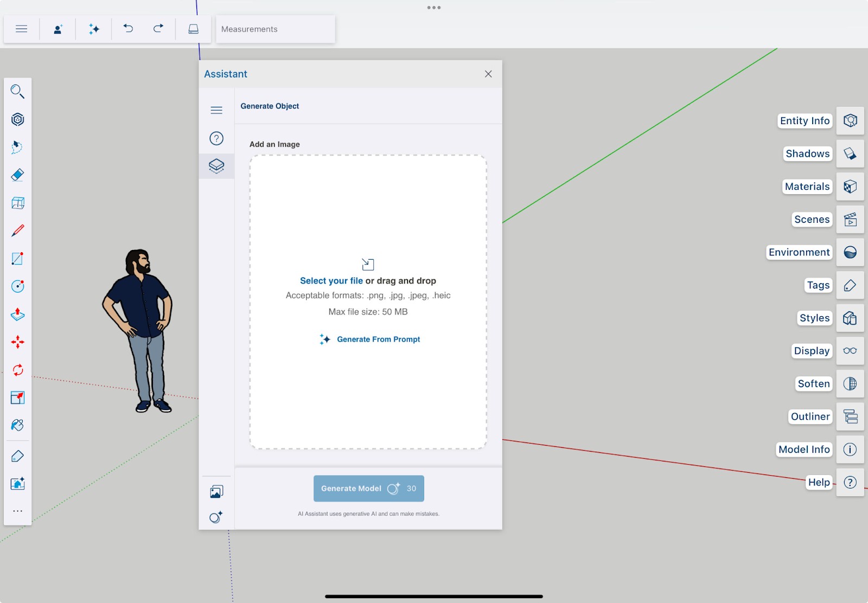Click into the Measurements field
The height and width of the screenshot is (603, 868).
click(x=275, y=29)
